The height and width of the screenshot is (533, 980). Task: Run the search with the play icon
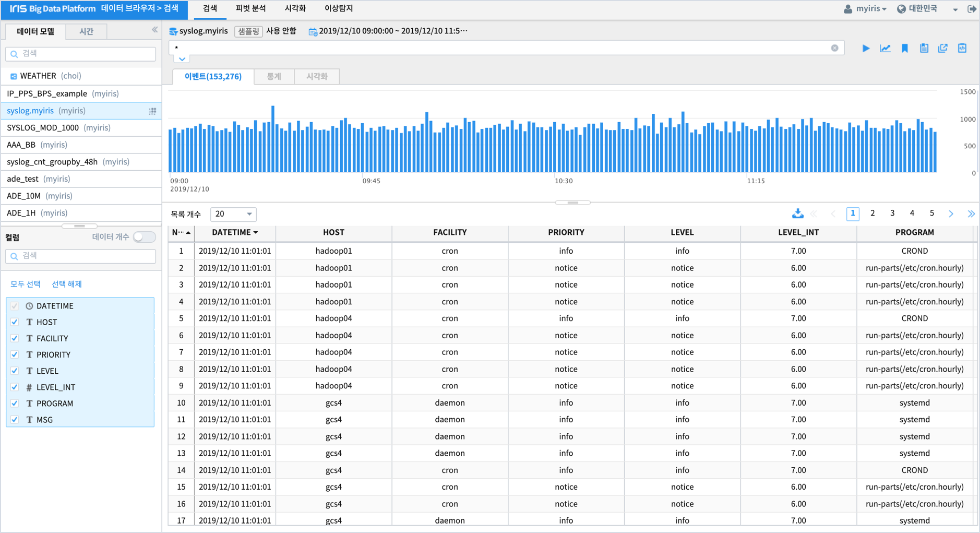coord(866,49)
